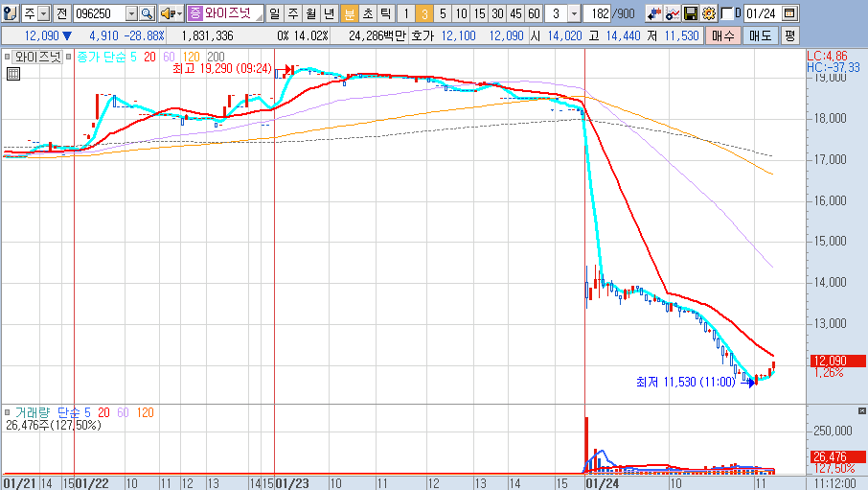
Task: Click the speaker alert icon
Action: pyautogui.click(x=168, y=13)
